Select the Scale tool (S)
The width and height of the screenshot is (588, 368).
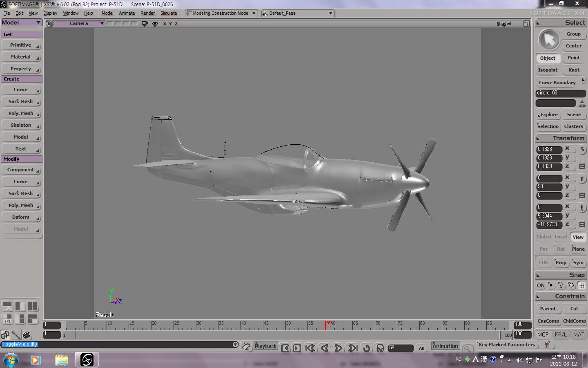pyautogui.click(x=582, y=149)
